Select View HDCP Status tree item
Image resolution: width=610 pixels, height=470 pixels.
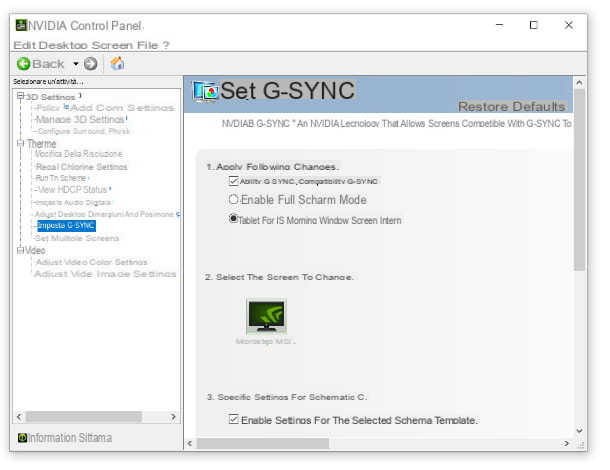coord(72,189)
